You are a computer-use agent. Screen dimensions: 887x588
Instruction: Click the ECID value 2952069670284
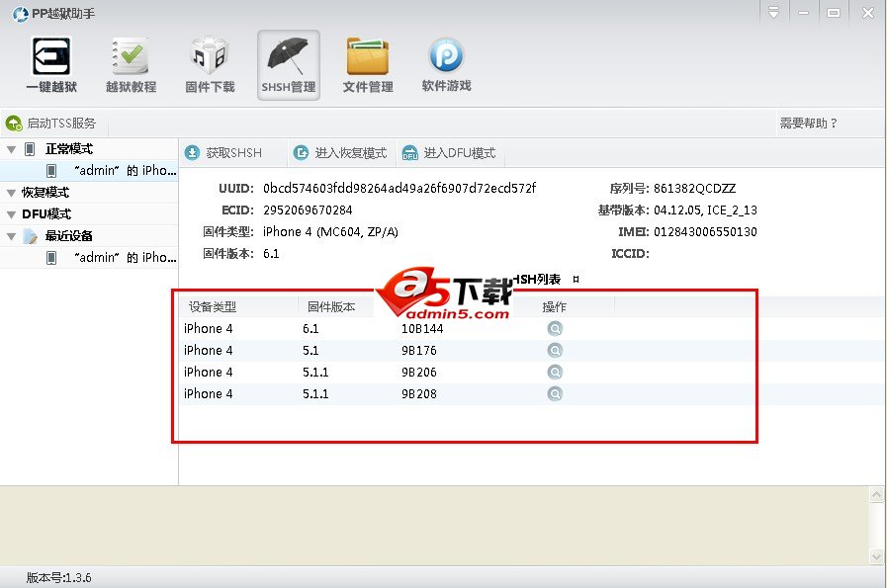(x=308, y=210)
